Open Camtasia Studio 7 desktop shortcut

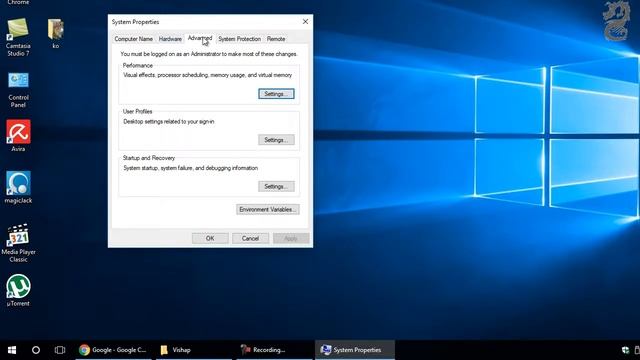18,37
